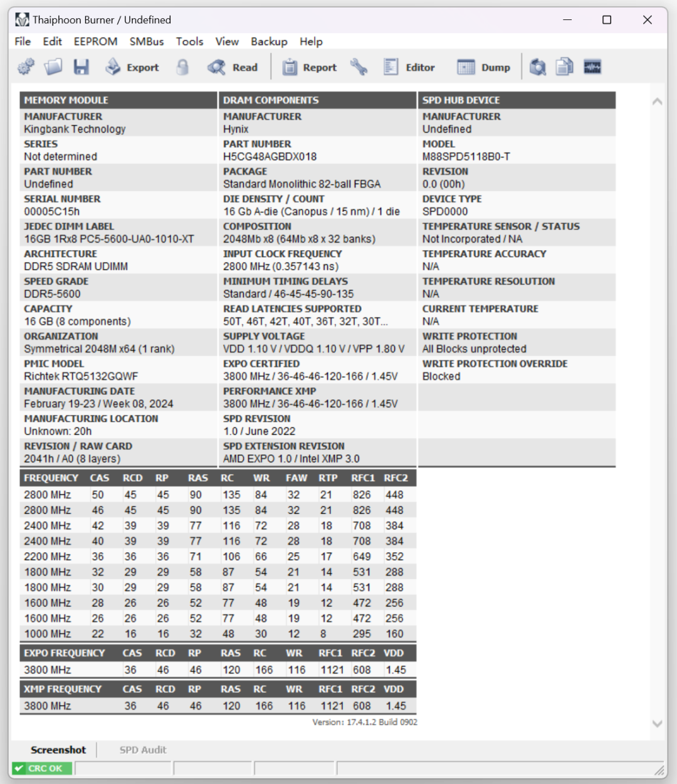The height and width of the screenshot is (784, 677).
Task: Click the All Blocks unprotected value
Action: [474, 349]
